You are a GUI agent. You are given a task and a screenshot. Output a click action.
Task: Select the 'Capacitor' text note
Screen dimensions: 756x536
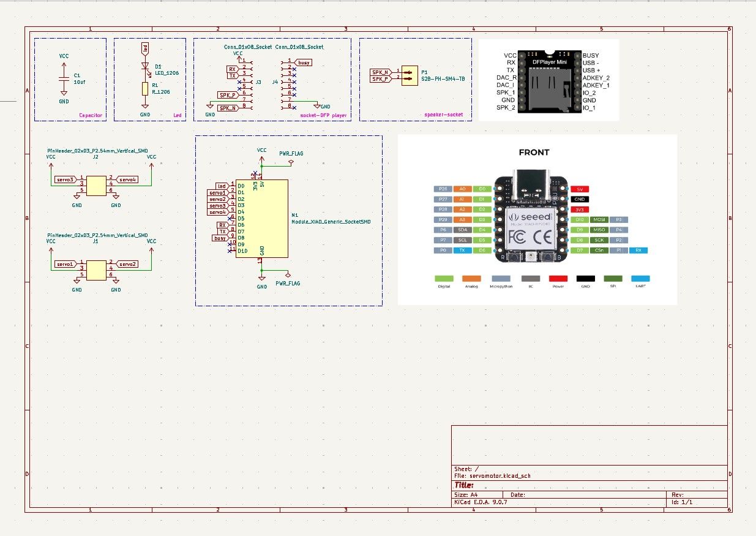click(91, 115)
